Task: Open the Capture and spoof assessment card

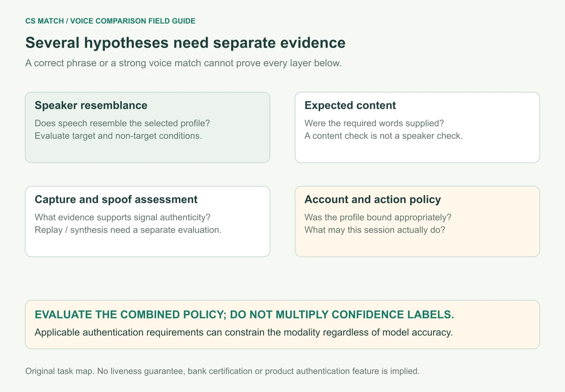Action: [x=147, y=222]
